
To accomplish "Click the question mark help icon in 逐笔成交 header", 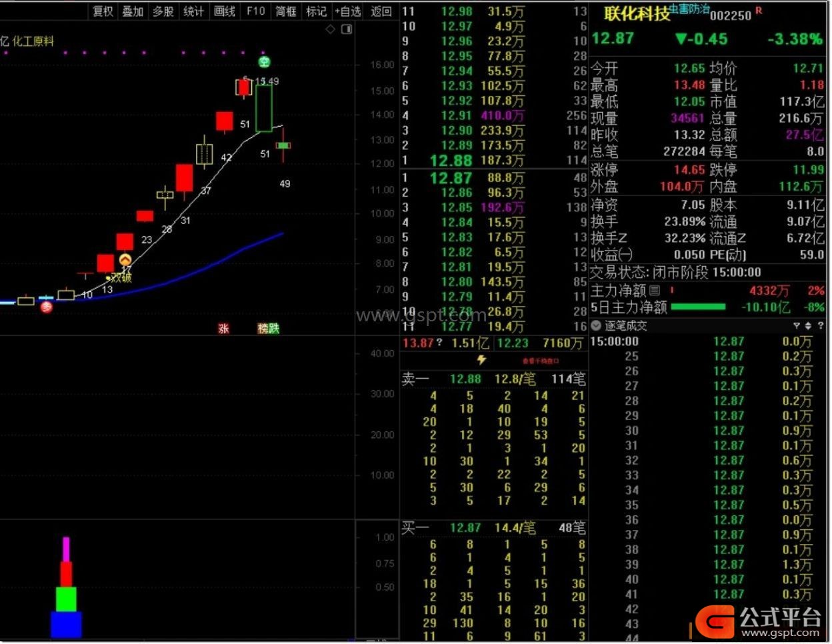I will 821,326.
